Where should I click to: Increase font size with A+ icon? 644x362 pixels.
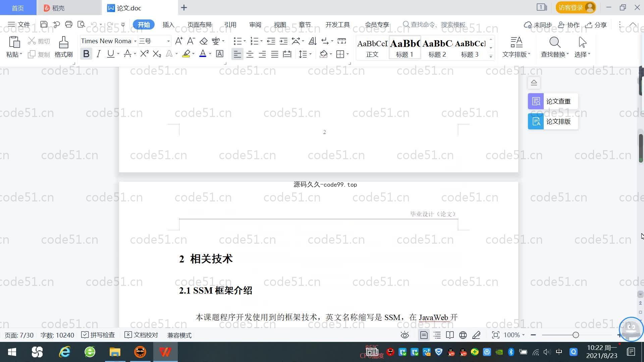[x=179, y=41]
